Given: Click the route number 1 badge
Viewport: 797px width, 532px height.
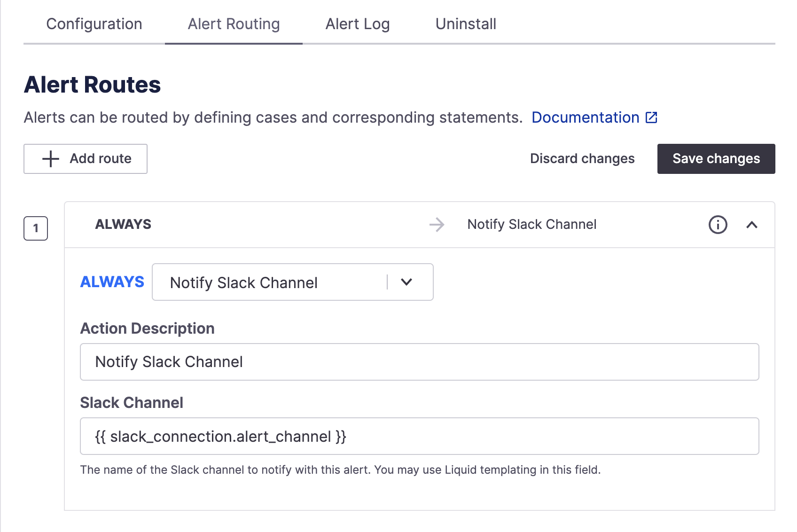Looking at the screenshot, I should tap(36, 228).
